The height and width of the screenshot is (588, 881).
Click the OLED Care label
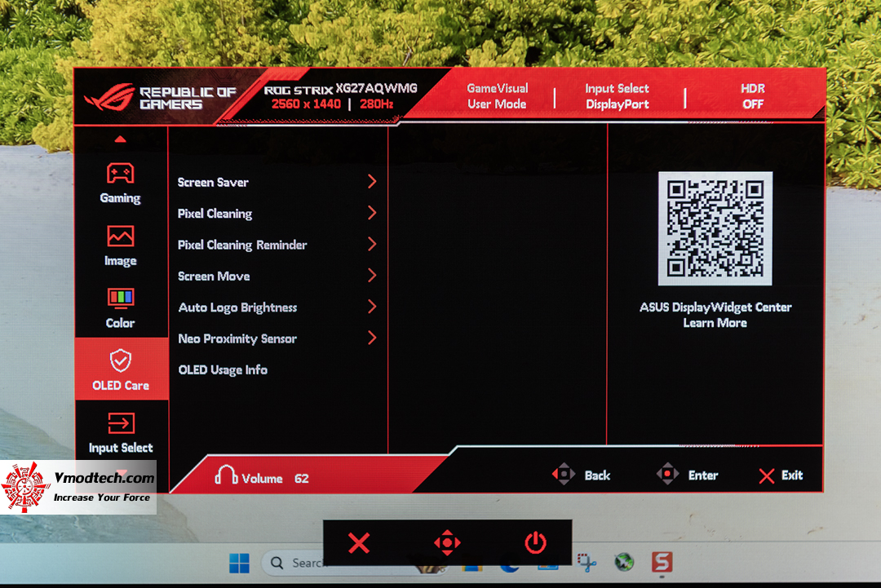[121, 386]
